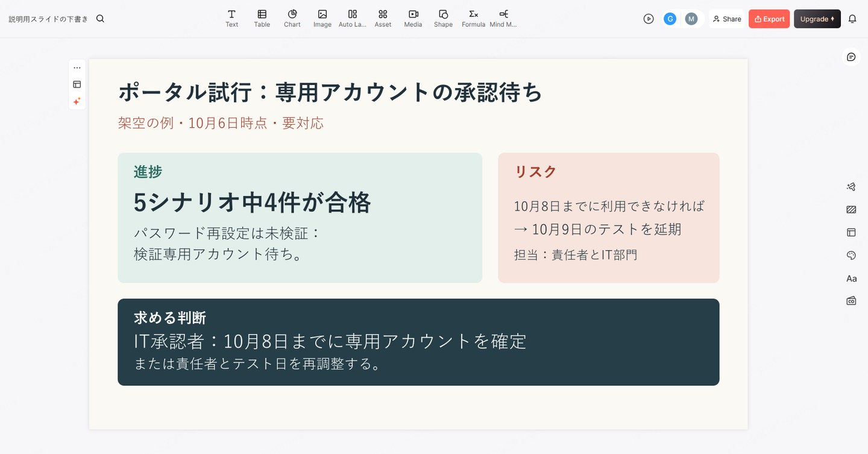Select the slide title ポータル試行：専用アカウントの承認待ち
This screenshot has width=868, height=454.
coord(330,92)
